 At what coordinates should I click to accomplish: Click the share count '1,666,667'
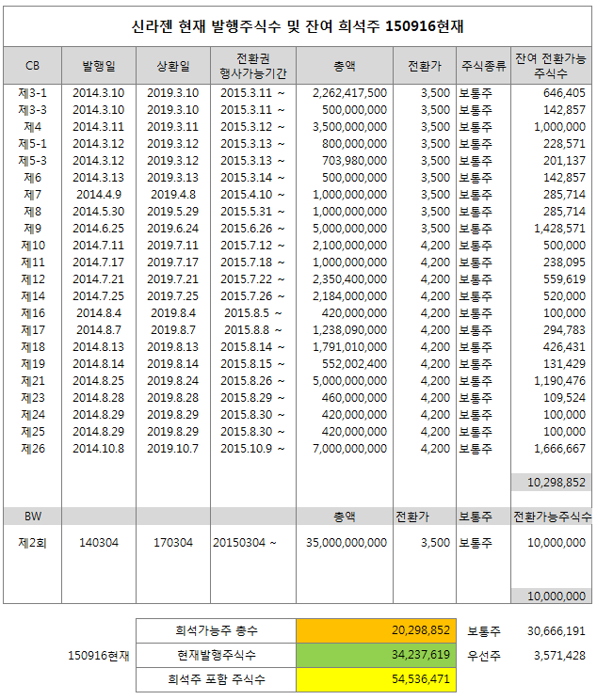coord(559,449)
